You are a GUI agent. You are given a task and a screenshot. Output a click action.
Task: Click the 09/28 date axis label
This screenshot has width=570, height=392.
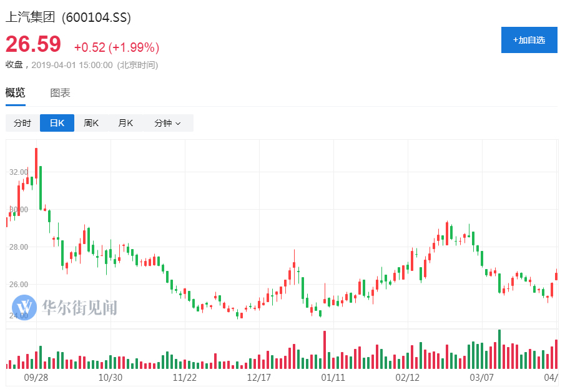click(x=36, y=378)
